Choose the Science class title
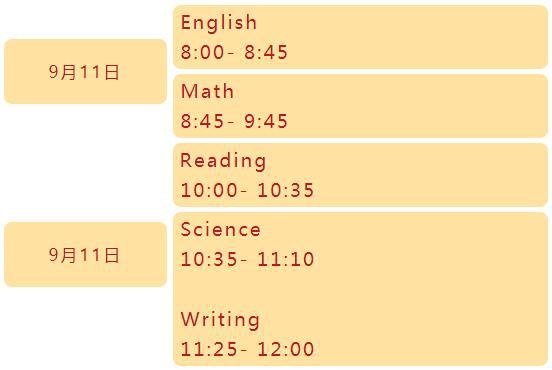Viewport: 552px width, 370px height. (221, 230)
